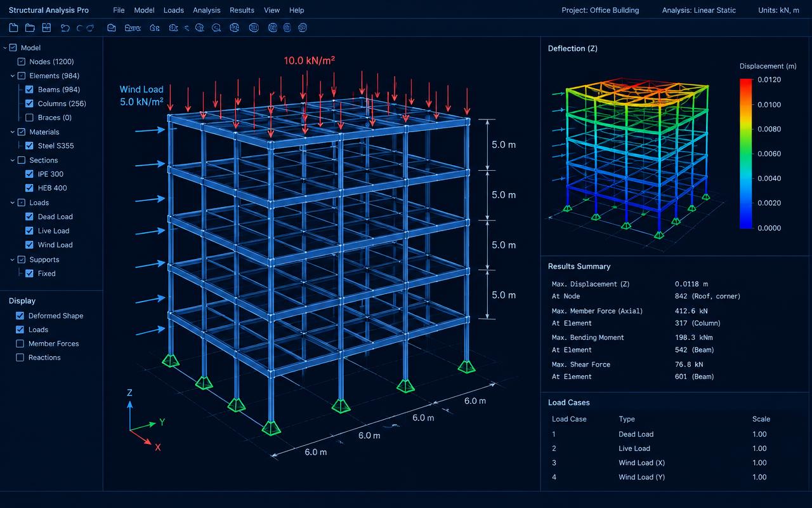Open the Results menu
Viewport: 812px width, 508px height.
tap(242, 10)
